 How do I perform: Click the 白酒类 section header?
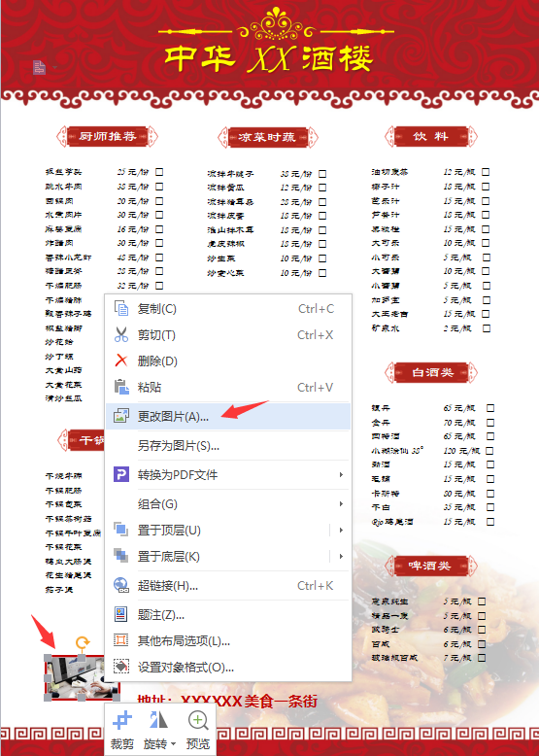click(431, 372)
